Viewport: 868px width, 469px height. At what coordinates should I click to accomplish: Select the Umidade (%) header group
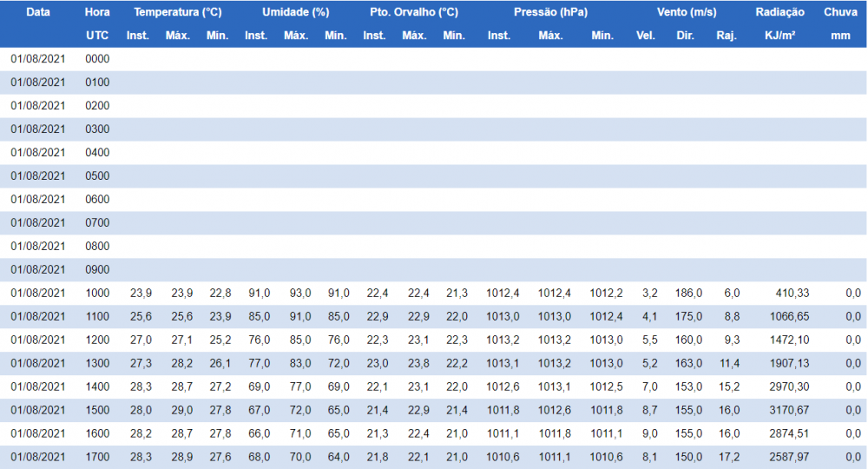coord(295,13)
